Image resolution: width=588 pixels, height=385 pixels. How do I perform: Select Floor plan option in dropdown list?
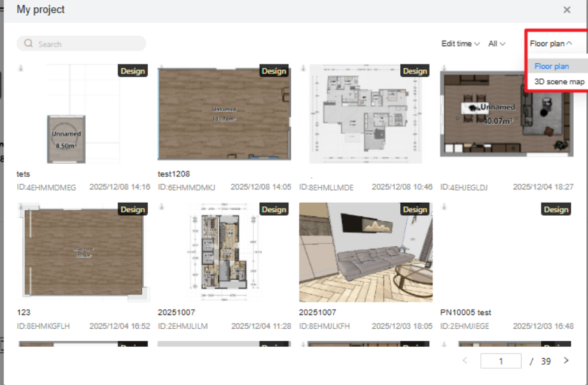click(552, 66)
